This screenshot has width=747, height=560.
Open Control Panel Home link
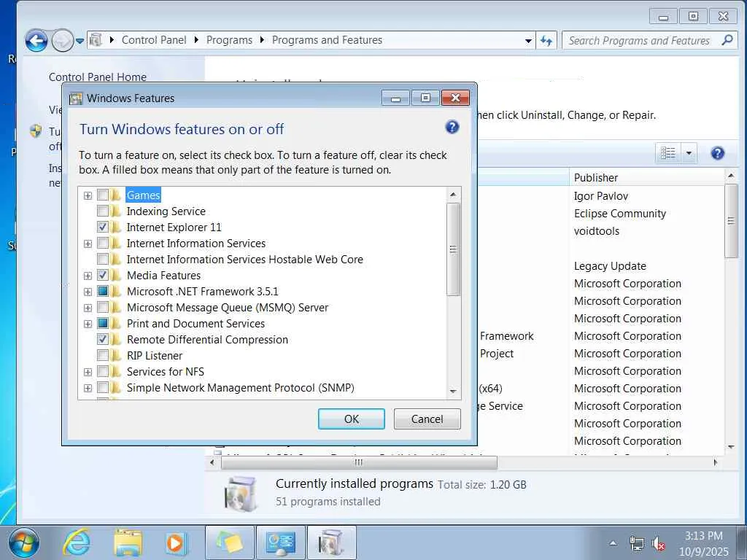pyautogui.click(x=98, y=77)
